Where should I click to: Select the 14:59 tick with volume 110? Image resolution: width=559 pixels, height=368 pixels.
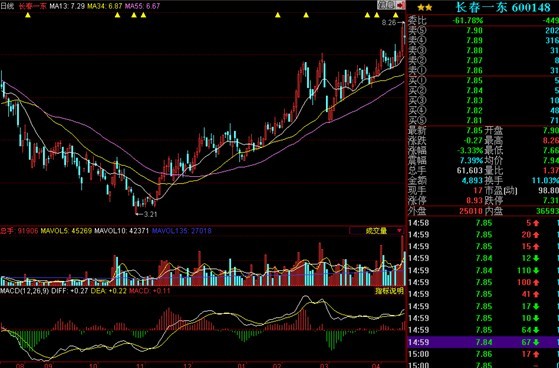[x=483, y=271]
